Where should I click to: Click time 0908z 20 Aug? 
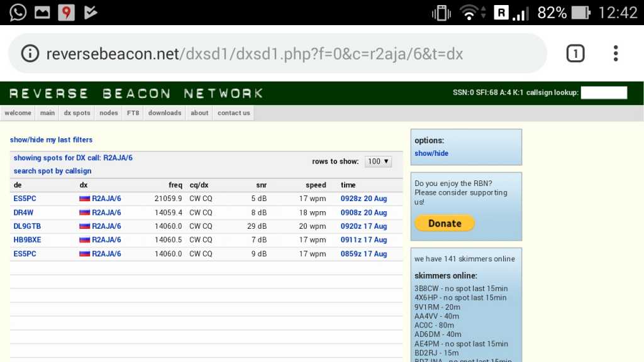364,212
